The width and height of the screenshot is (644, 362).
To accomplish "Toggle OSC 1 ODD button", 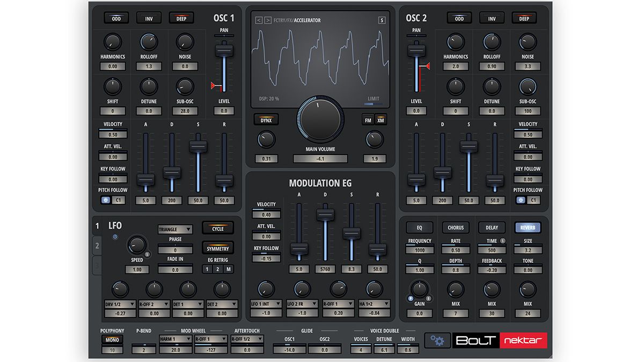I will (x=116, y=19).
